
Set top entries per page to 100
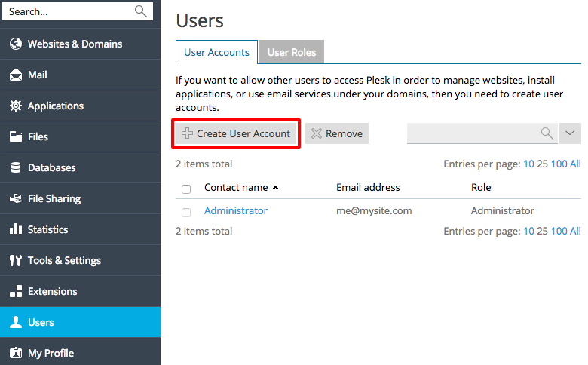(559, 164)
